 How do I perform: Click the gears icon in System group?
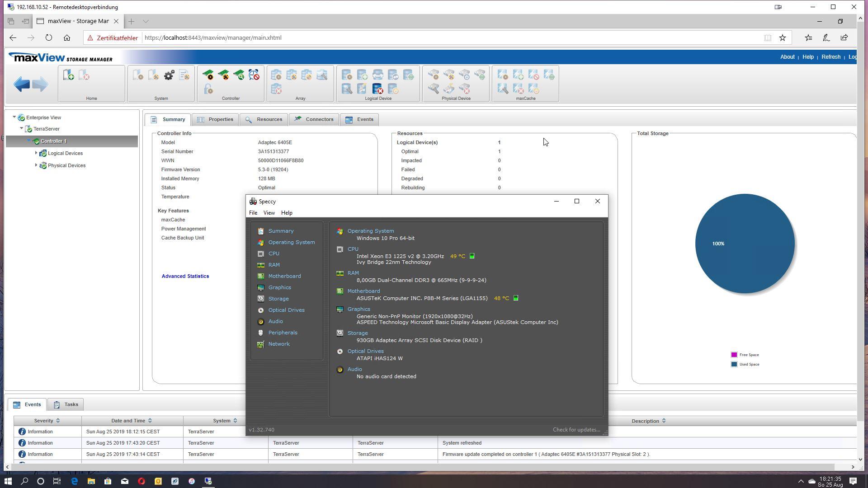point(169,75)
